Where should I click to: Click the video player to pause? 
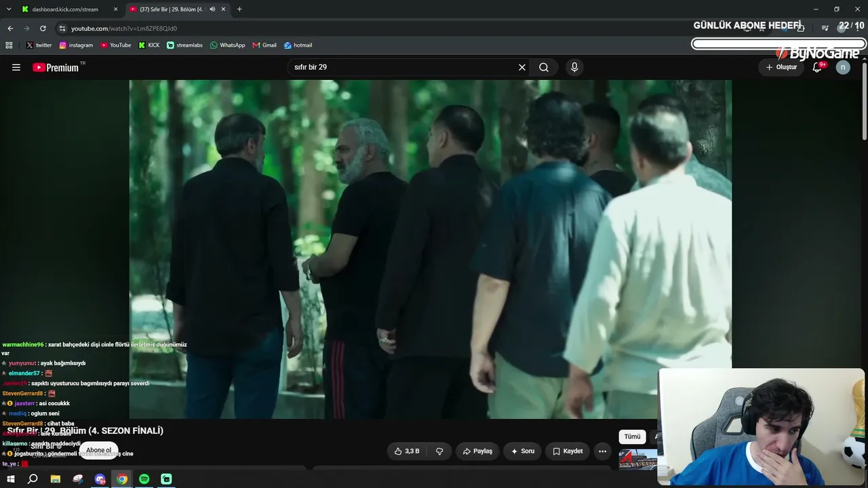click(x=430, y=249)
